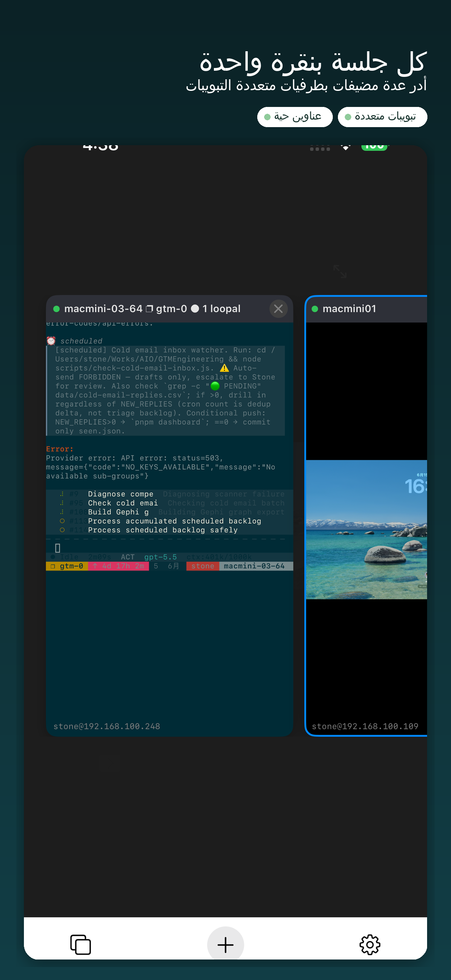The height and width of the screenshot is (980, 451).
Task: Click the green status dot on macmini01
Action: click(314, 309)
